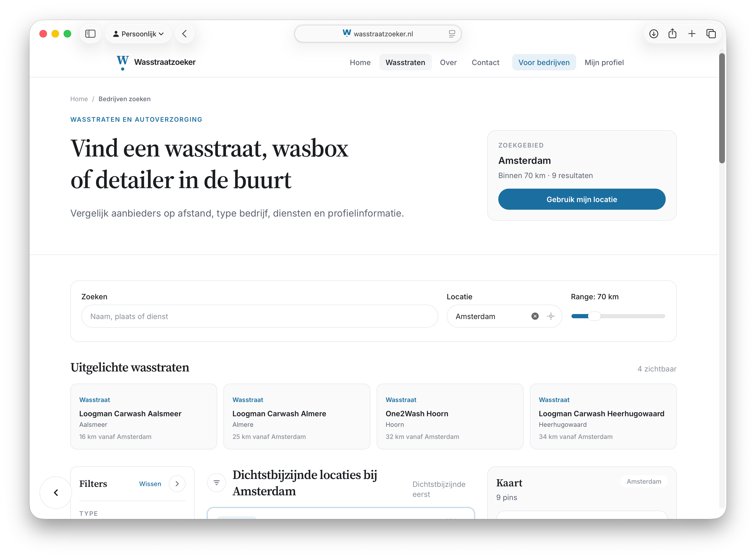Click the page vertical scrollbar
The image size is (756, 558).
(722, 108)
